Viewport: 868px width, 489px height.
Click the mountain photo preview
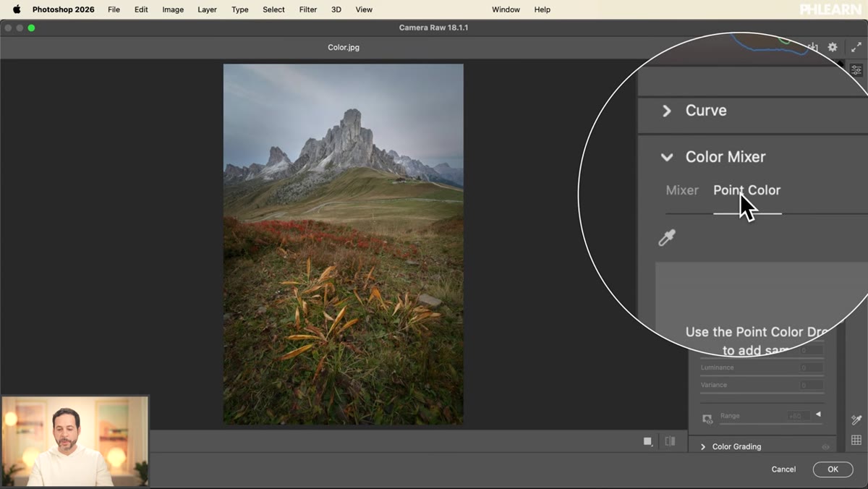343,244
